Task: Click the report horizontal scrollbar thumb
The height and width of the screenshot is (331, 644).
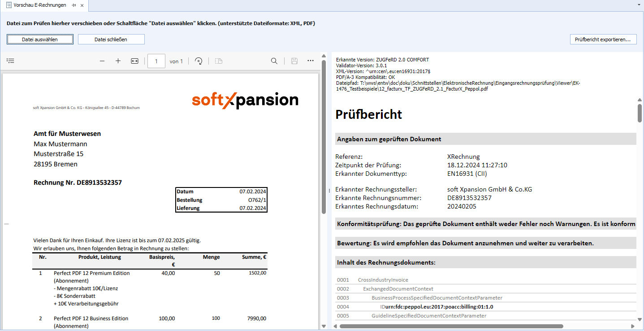Action: pyautogui.click(x=451, y=326)
